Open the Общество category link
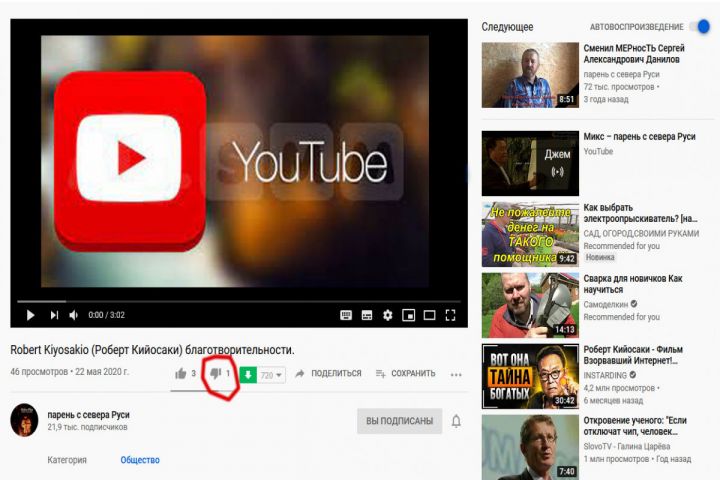The image size is (720, 480). pos(140,460)
